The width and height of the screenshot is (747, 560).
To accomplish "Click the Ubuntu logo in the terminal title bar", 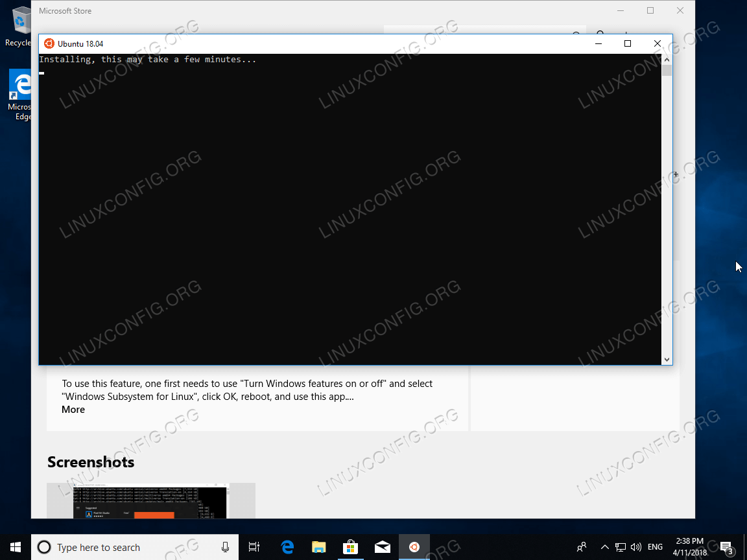I will click(49, 44).
